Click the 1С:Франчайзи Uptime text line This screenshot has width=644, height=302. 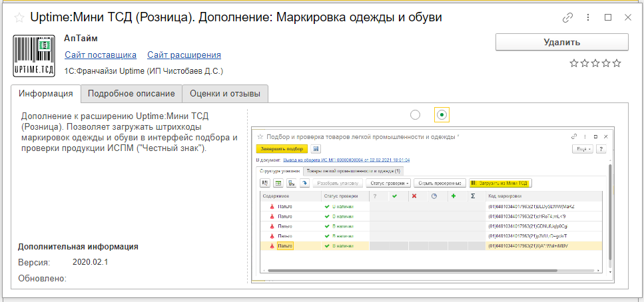click(x=143, y=71)
